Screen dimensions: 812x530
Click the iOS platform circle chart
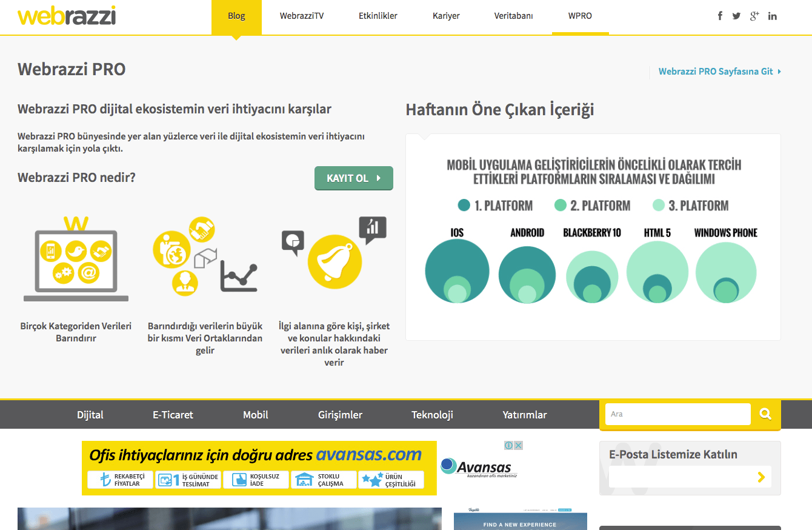pyautogui.click(x=457, y=270)
